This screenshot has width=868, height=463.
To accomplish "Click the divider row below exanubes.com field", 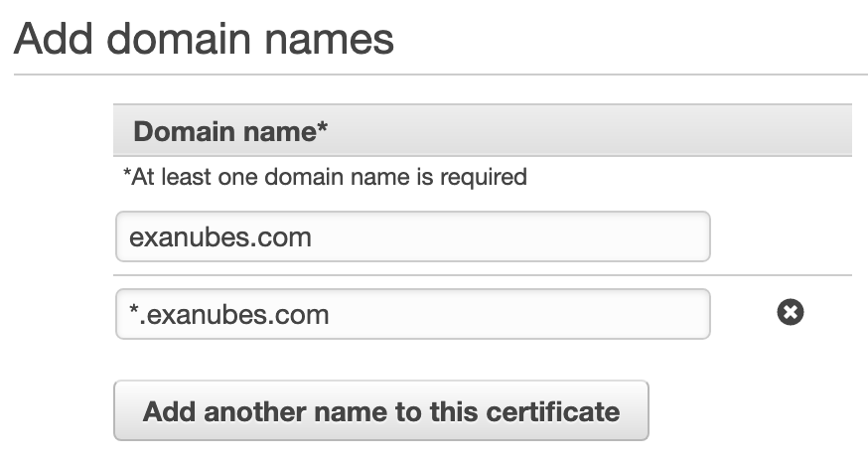I will 482,274.
